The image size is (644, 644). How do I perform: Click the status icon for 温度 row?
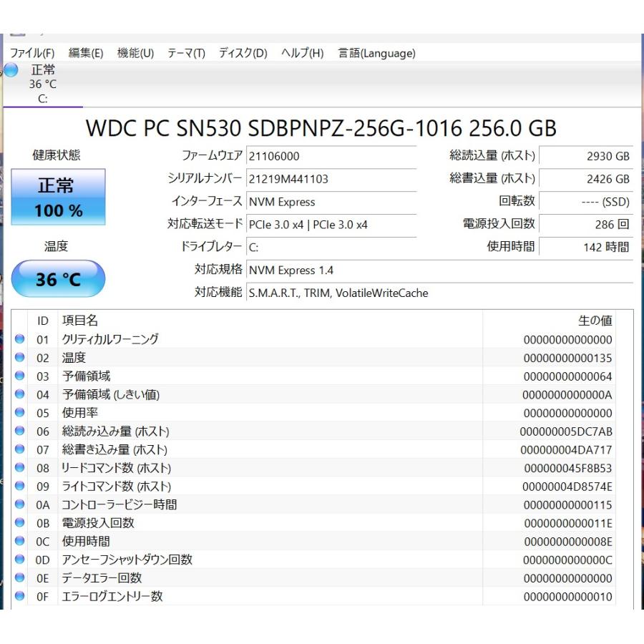pos(20,358)
